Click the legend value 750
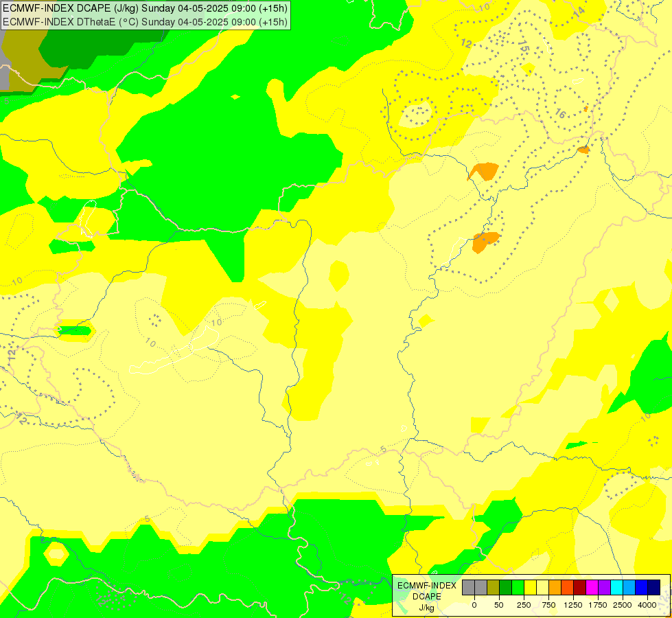The image size is (672, 618). click(548, 605)
